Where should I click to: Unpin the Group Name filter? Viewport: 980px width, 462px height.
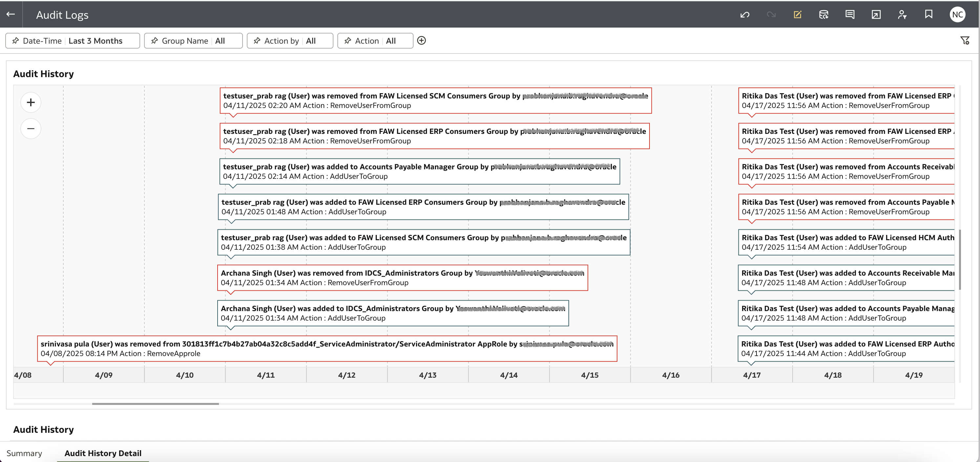point(155,40)
